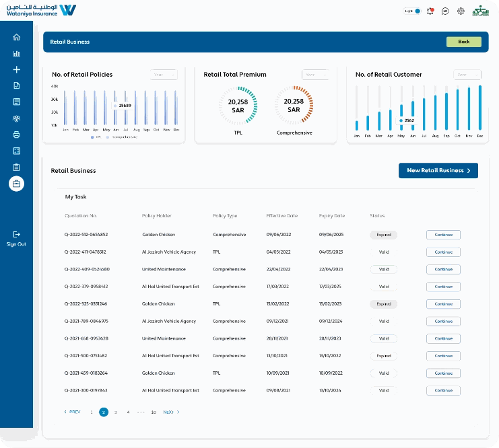
Task: Go to page 4
Action: click(128, 412)
